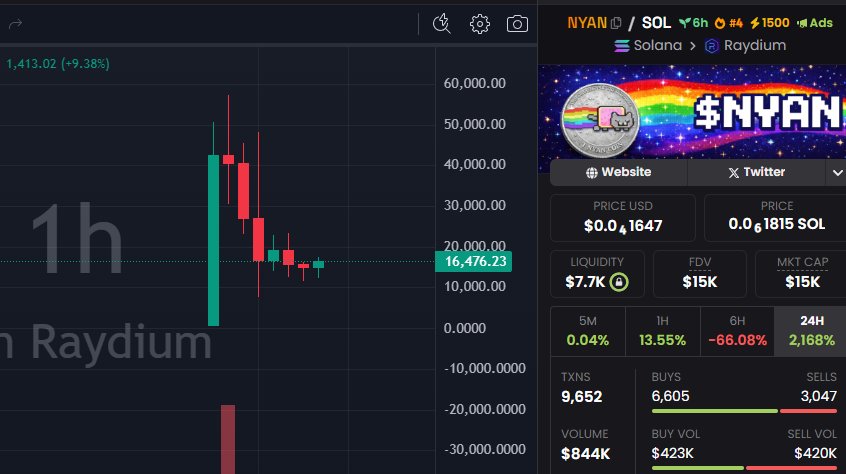Click the red volume bar below chart
The image size is (846, 474).
point(228,439)
